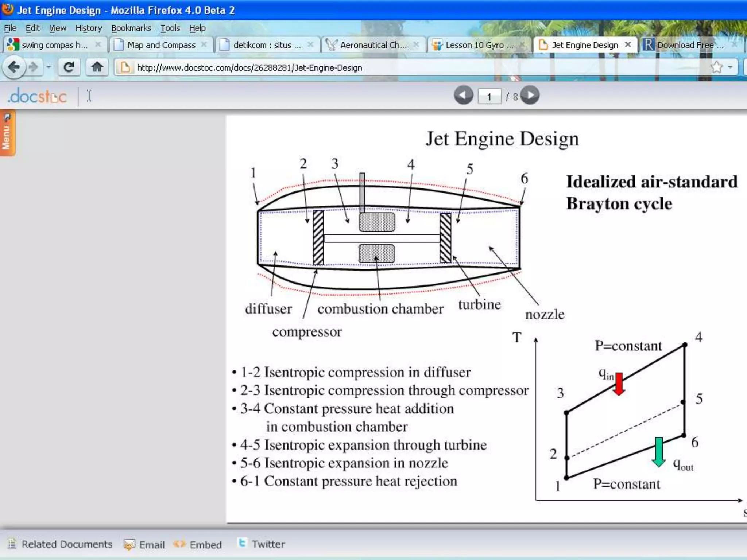This screenshot has height=560, width=747.
Task: Expand the bookmark star dropdown arrow
Action: pyautogui.click(x=730, y=67)
